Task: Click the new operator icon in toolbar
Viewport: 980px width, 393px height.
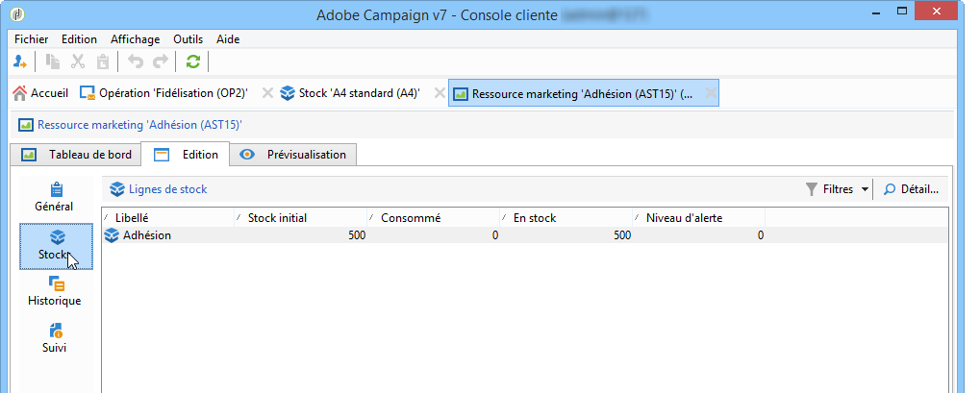Action: click(20, 61)
